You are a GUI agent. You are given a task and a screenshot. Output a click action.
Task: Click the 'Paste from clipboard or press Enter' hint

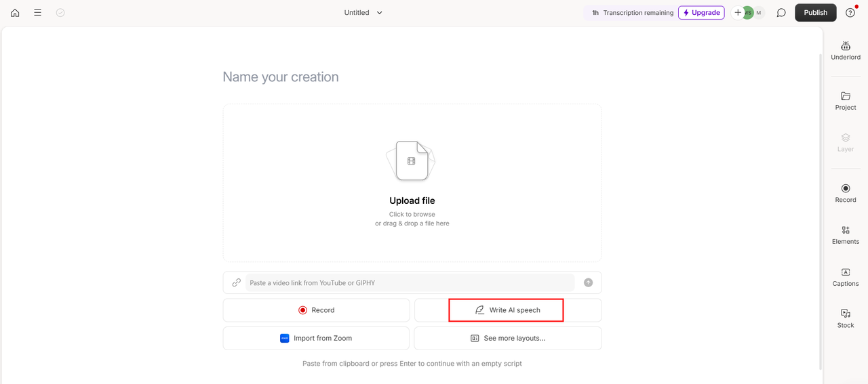(412, 364)
